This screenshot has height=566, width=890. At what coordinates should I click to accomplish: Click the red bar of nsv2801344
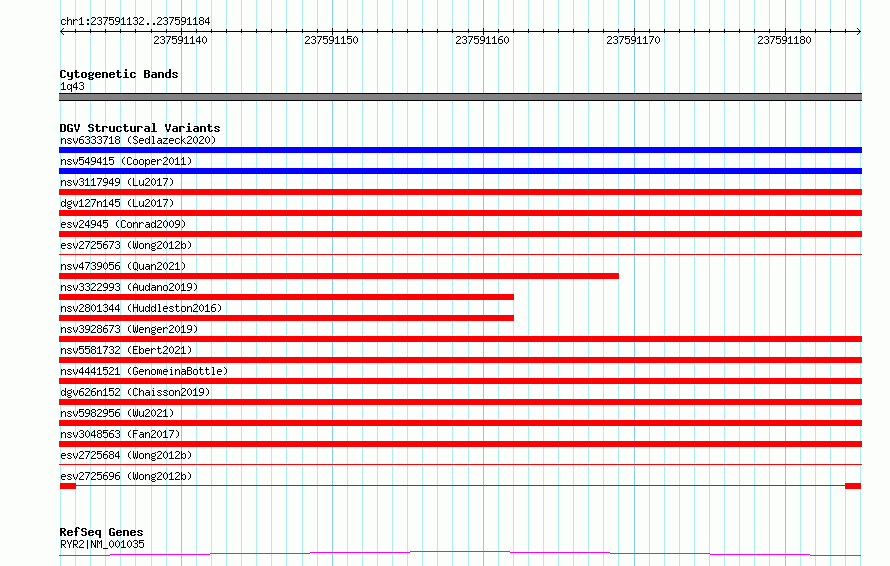click(287, 318)
